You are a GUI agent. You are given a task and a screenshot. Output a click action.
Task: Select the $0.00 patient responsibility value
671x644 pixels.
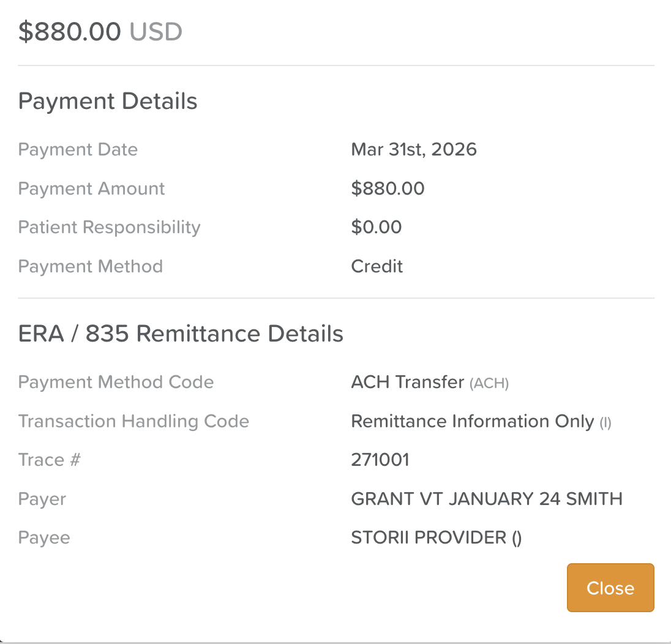[x=376, y=227]
